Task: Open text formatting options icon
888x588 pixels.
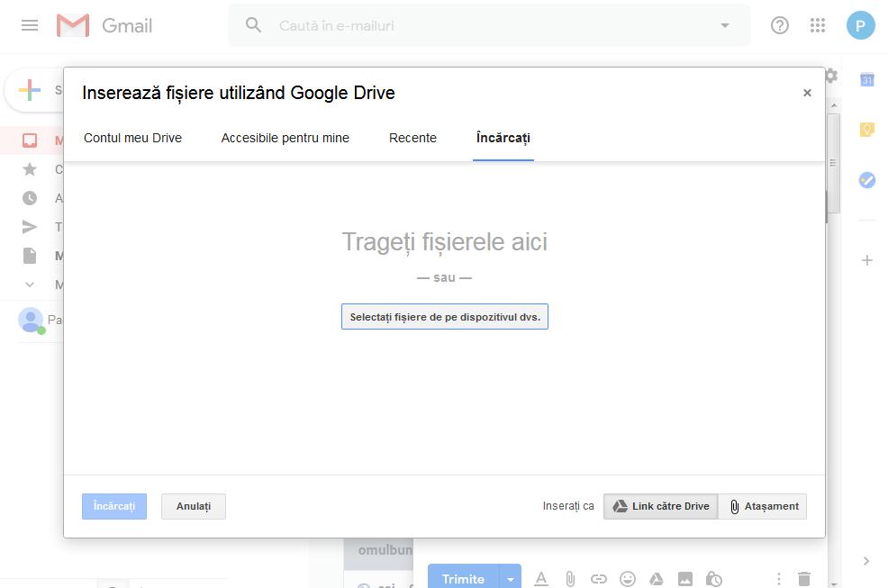Action: click(x=541, y=579)
